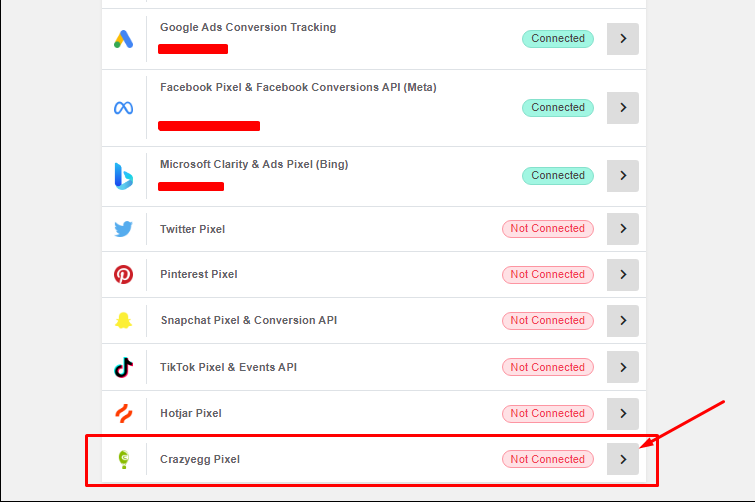Click the Bing logo icon
The width and height of the screenshot is (755, 502).
pos(123,176)
